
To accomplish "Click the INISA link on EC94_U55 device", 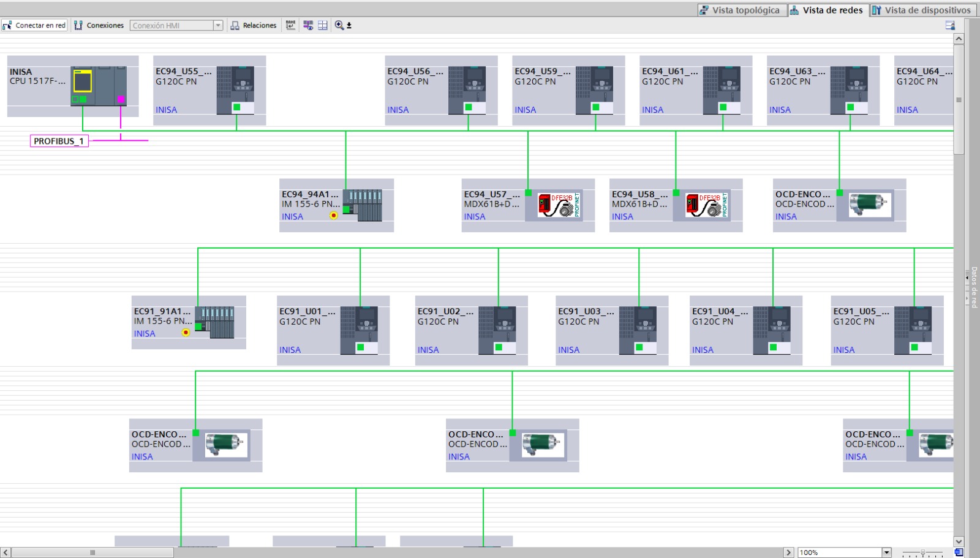I will 166,110.
